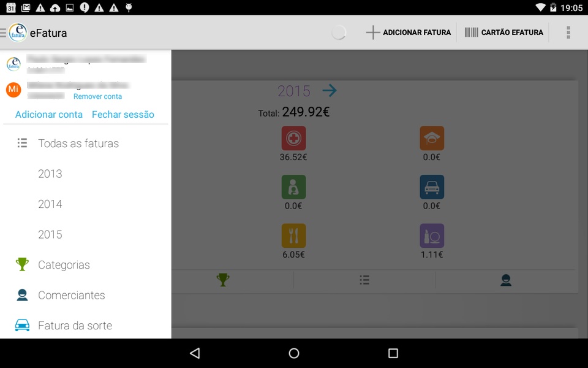
Task: Tap the hamburger menu icon
Action: (x=3, y=33)
